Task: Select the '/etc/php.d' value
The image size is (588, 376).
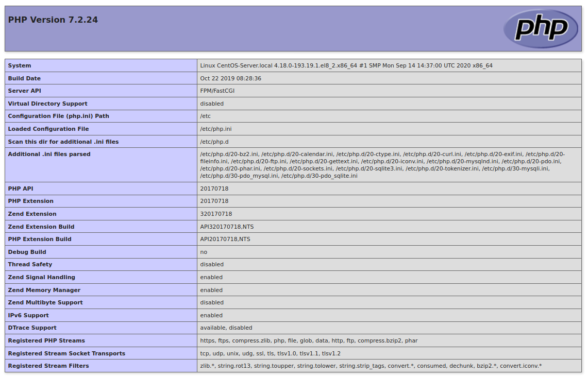Action: point(214,142)
